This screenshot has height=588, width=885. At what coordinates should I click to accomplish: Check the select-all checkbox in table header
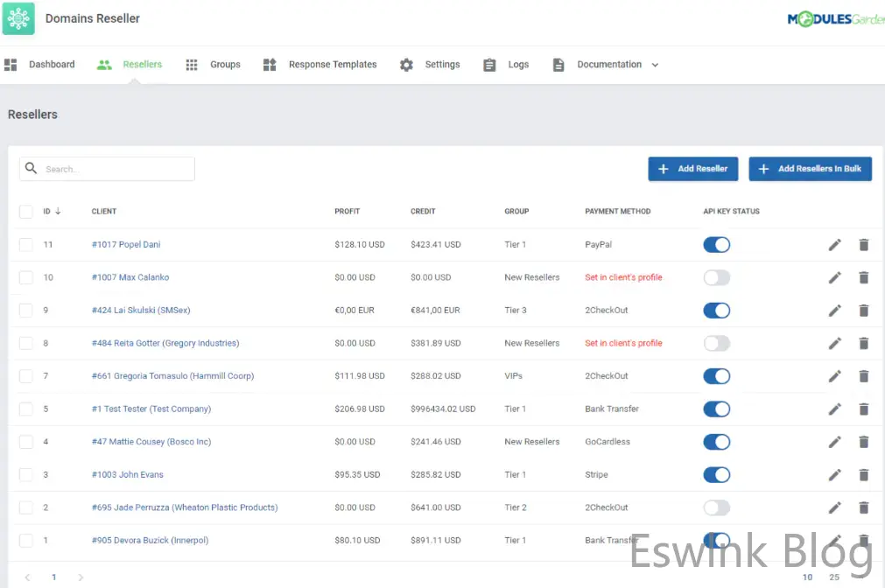click(x=26, y=211)
